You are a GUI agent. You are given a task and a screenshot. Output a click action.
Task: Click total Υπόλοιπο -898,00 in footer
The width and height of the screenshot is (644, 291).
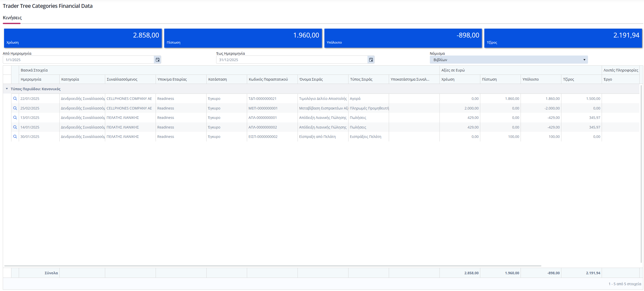pyautogui.click(x=553, y=273)
